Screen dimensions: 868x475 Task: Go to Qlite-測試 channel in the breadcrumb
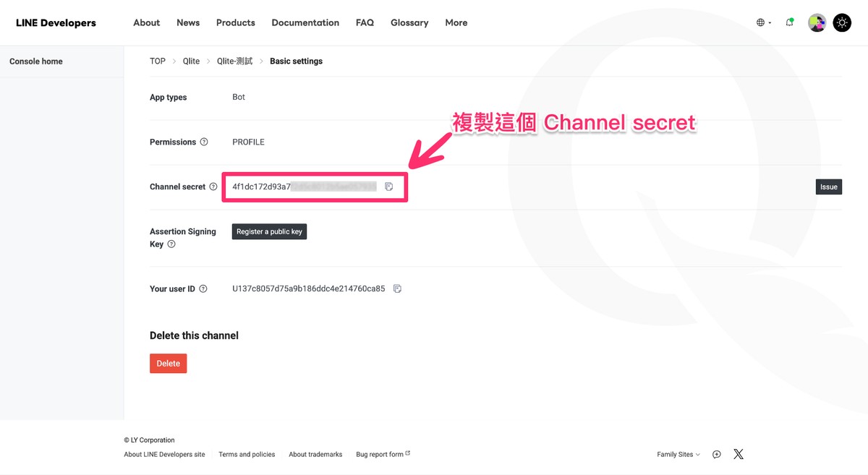coord(235,61)
